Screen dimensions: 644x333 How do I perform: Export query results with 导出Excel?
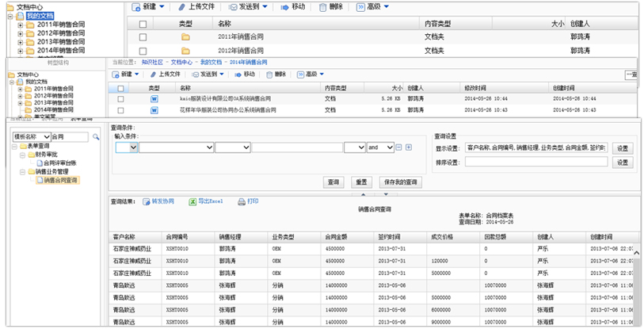[210, 201]
